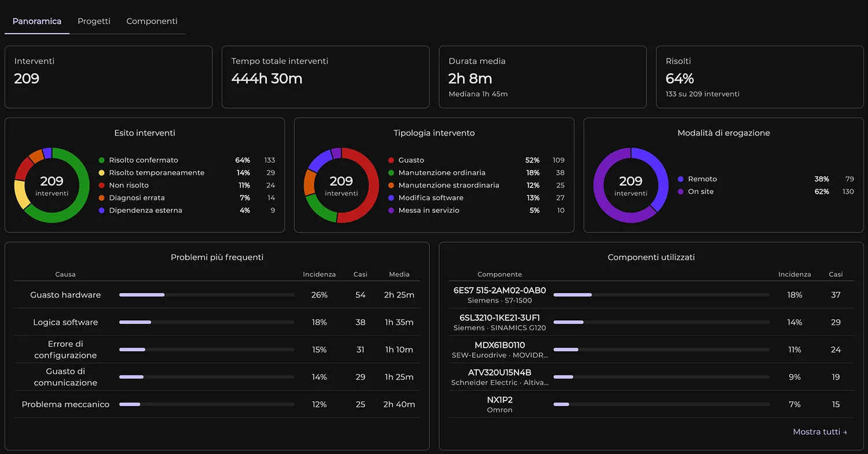
Task: Click the green Risolto confermato legend dot
Action: point(102,160)
